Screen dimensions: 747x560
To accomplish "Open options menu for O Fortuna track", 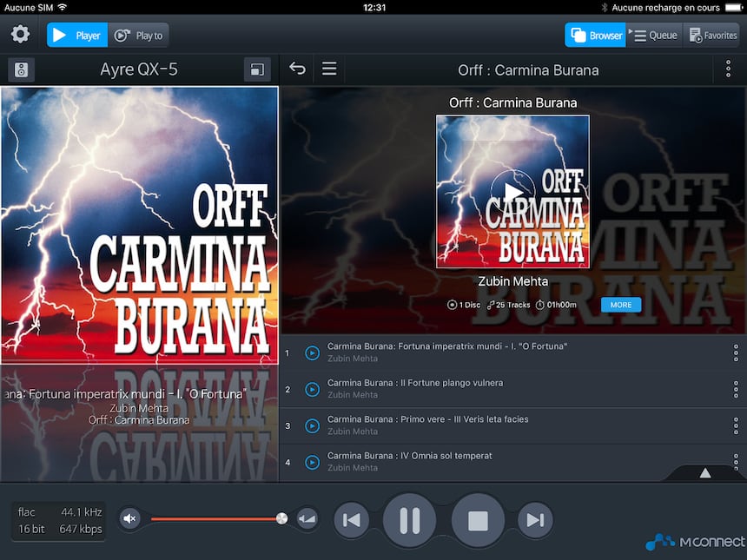I will click(x=736, y=352).
